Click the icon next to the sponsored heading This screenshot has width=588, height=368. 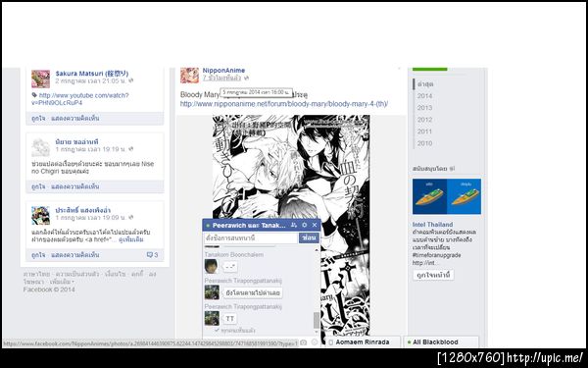452,169
